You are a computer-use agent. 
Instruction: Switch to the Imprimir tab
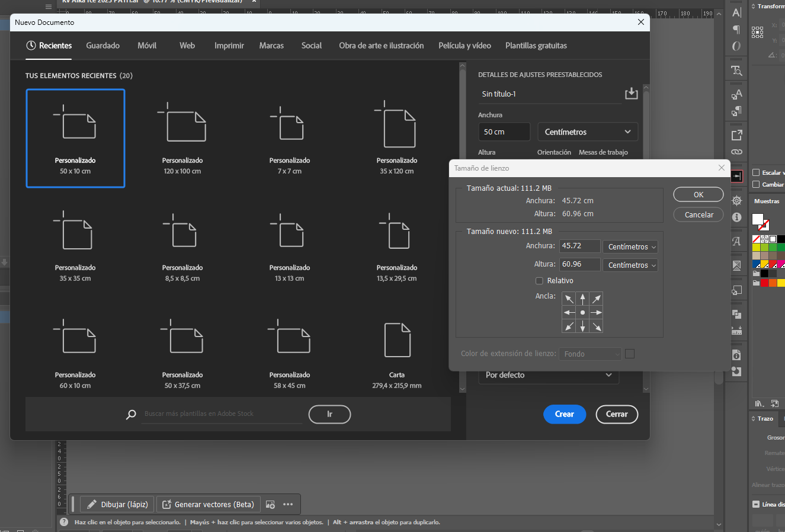(229, 45)
